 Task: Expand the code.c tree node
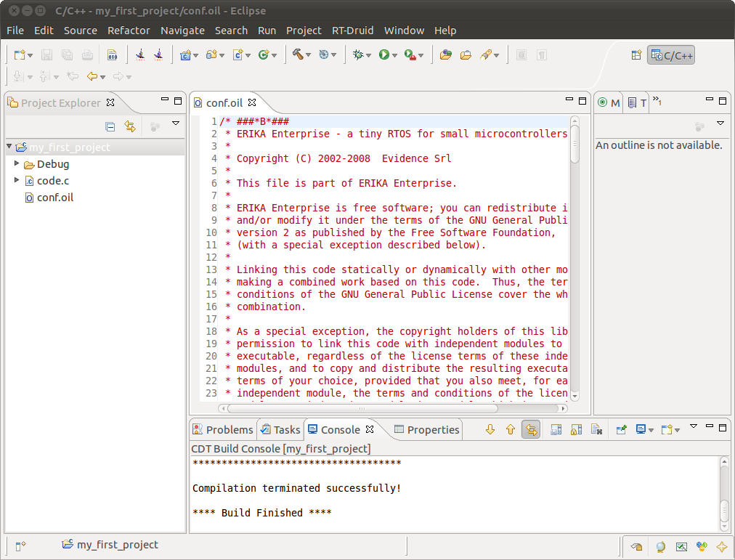(x=17, y=180)
